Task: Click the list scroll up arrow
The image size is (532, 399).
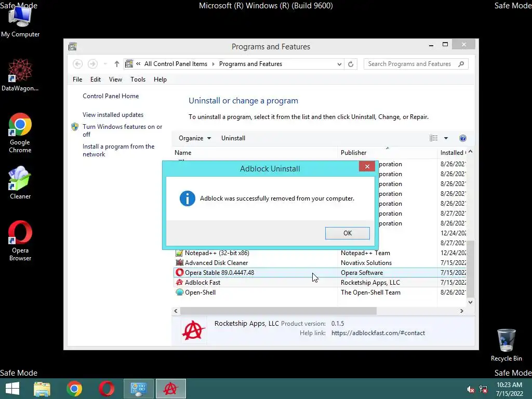Action: (470, 152)
